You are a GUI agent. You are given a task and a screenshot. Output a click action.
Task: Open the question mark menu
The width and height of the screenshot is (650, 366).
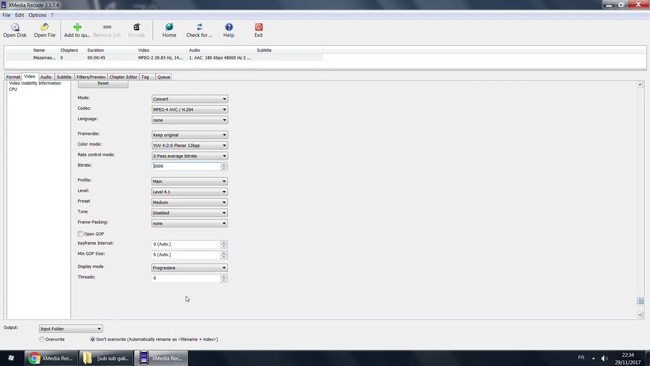pos(52,15)
